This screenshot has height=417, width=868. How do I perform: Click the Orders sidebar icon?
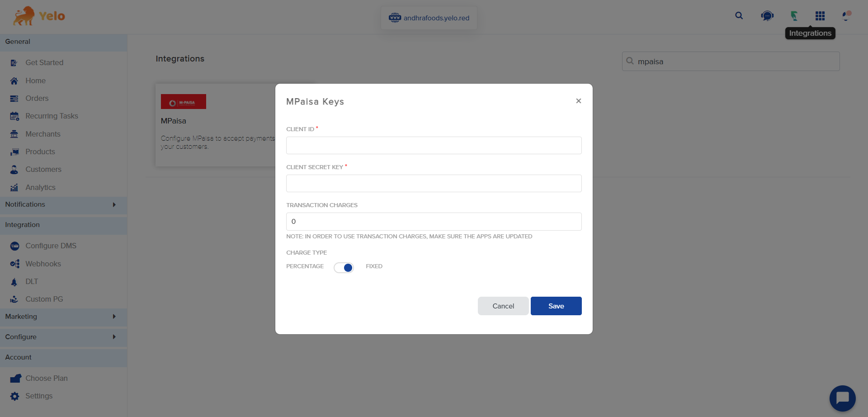pyautogui.click(x=14, y=99)
